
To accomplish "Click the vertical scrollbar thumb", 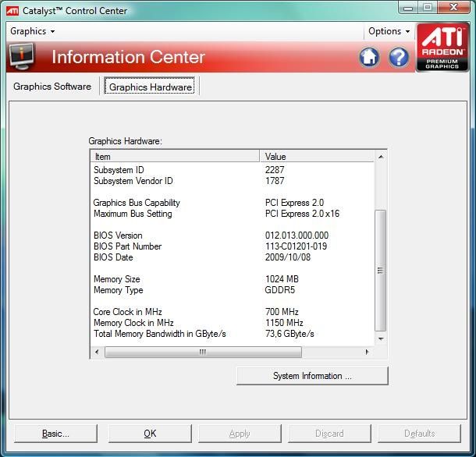I will [380, 271].
